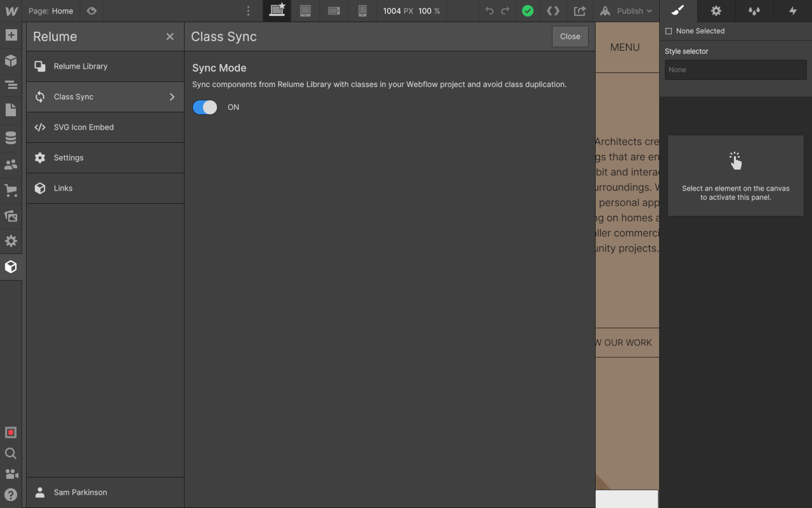Image resolution: width=812 pixels, height=508 pixels.
Task: Toggle preview mode with the eye icon
Action: click(91, 11)
